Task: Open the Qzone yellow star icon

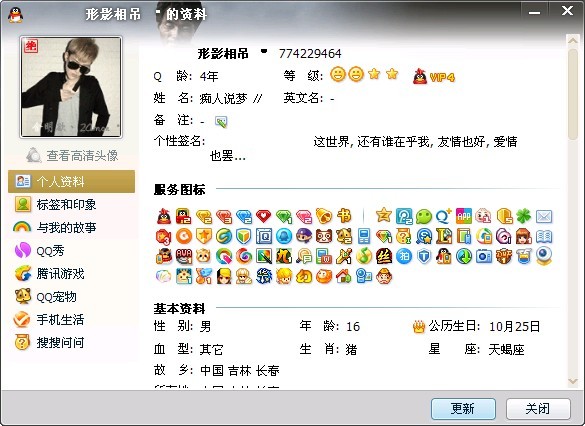Action: 384,215
